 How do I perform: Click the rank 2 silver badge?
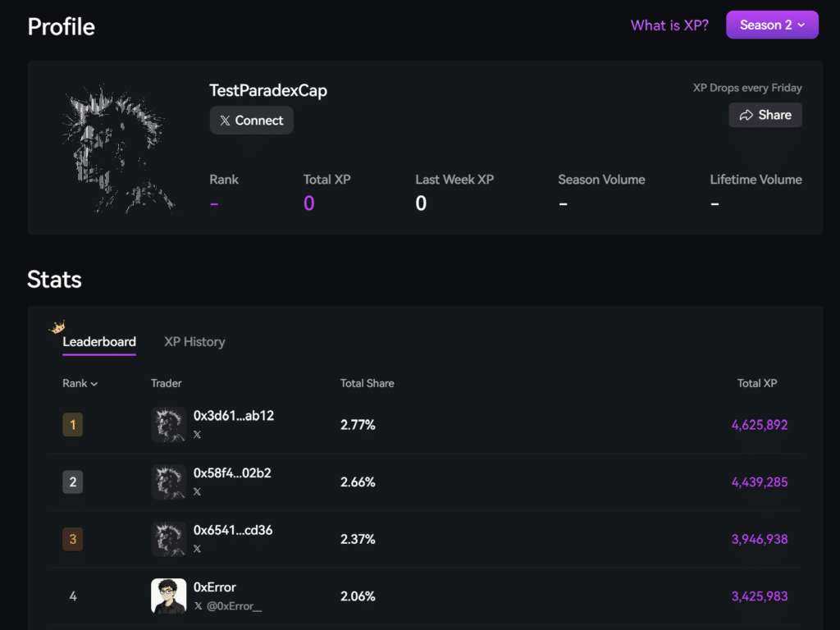[73, 482]
